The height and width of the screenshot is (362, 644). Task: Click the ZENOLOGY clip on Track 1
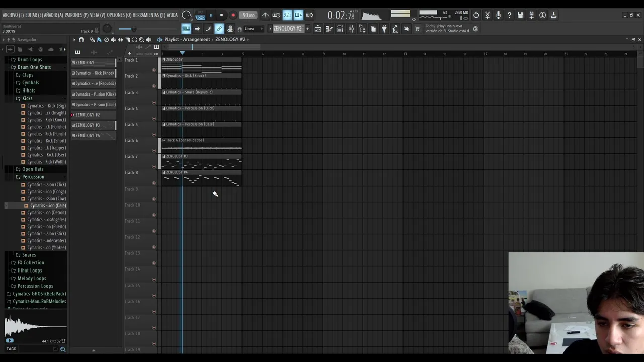pos(201,65)
